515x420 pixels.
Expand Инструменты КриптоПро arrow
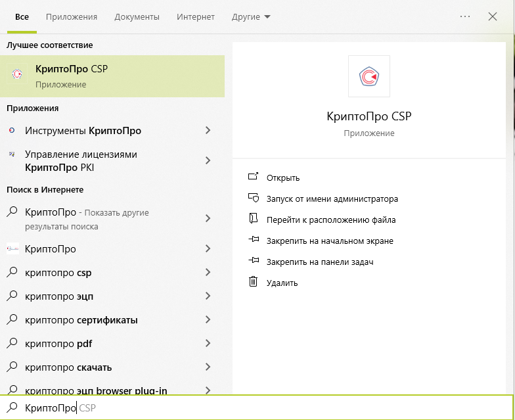[x=208, y=130]
